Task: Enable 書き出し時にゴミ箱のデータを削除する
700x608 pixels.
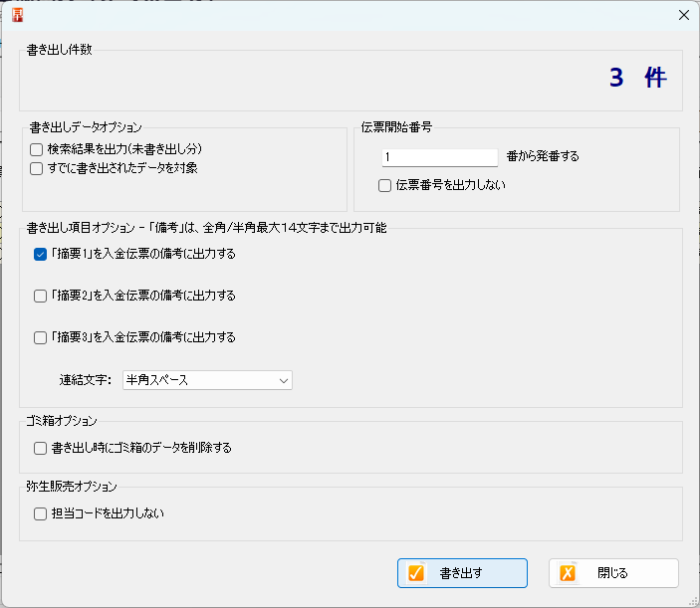Action: (x=41, y=448)
